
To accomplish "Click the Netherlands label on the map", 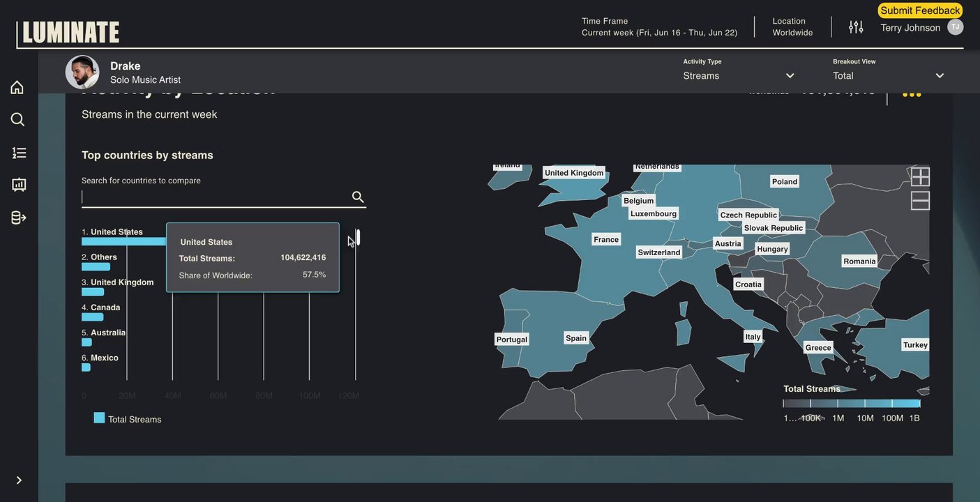I will 657,167.
